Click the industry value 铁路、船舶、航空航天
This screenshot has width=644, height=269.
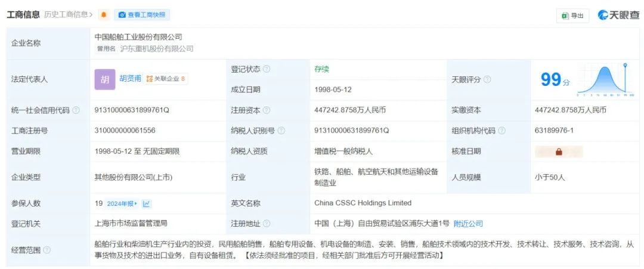tap(376, 177)
